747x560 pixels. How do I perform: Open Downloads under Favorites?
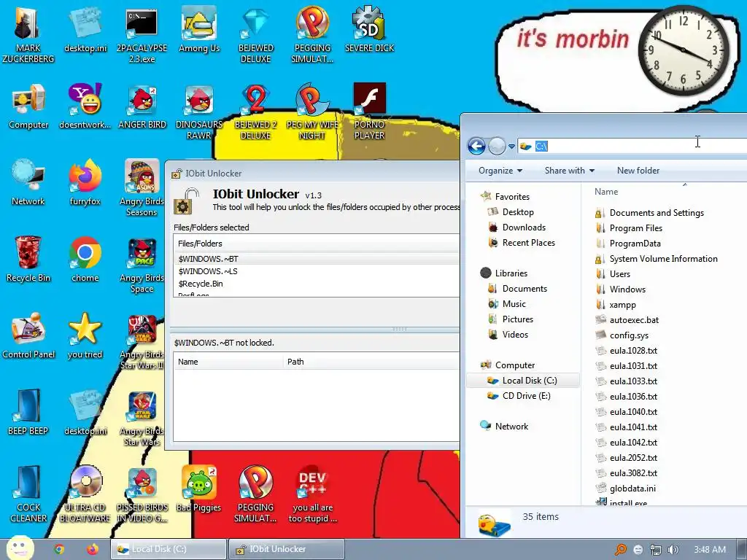point(524,227)
